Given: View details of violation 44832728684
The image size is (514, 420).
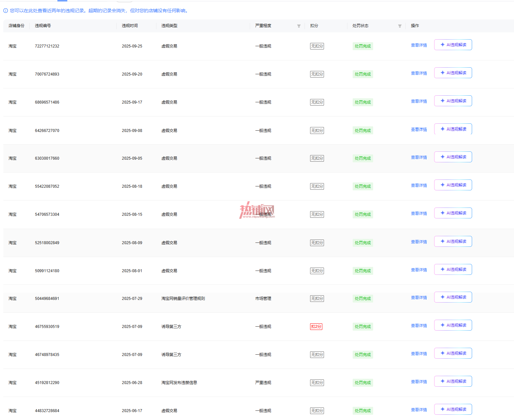Looking at the screenshot, I should (419, 410).
